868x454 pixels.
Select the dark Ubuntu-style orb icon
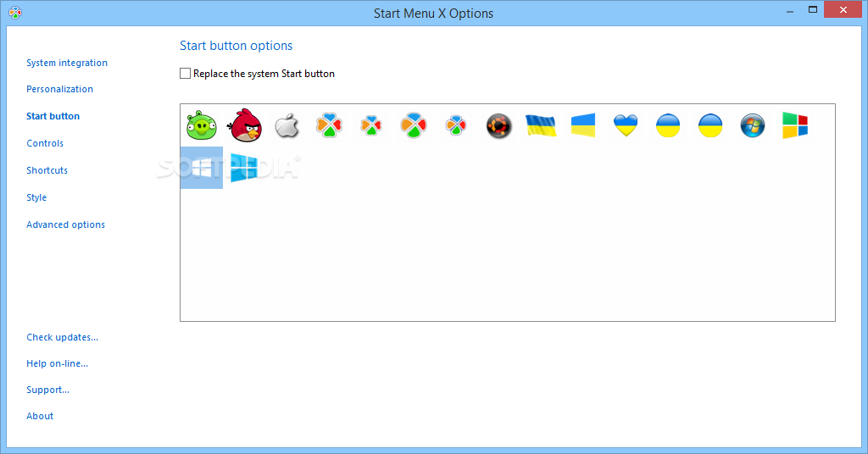pos(498,126)
